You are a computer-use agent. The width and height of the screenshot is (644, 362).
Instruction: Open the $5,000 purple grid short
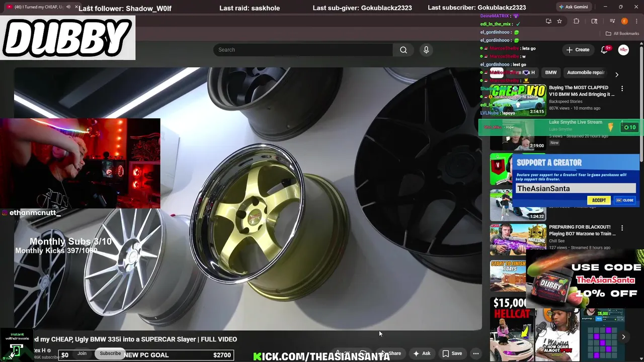[x=603, y=334]
